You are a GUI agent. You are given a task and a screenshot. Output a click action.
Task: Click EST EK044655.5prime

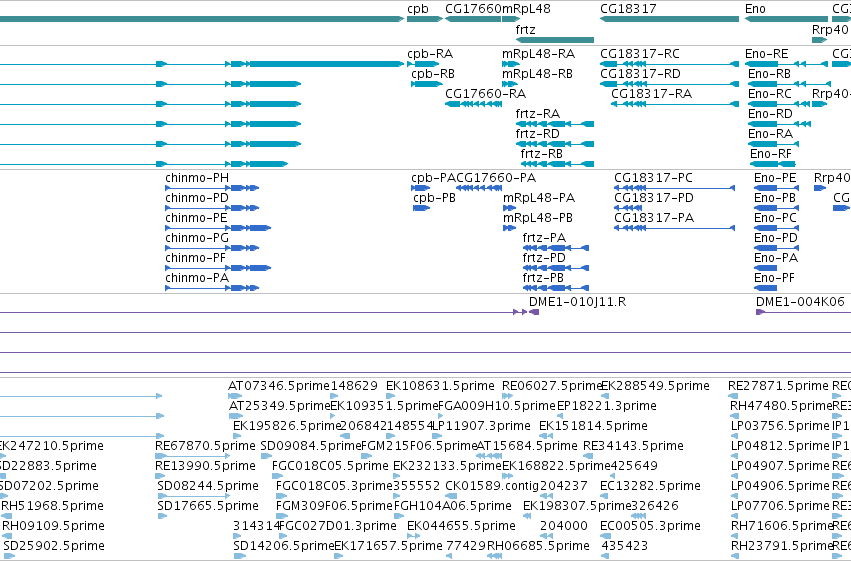(414, 536)
